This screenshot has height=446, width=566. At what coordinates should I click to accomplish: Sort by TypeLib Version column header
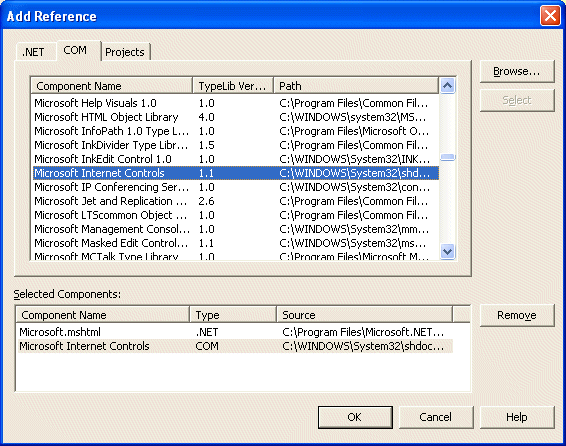click(233, 86)
